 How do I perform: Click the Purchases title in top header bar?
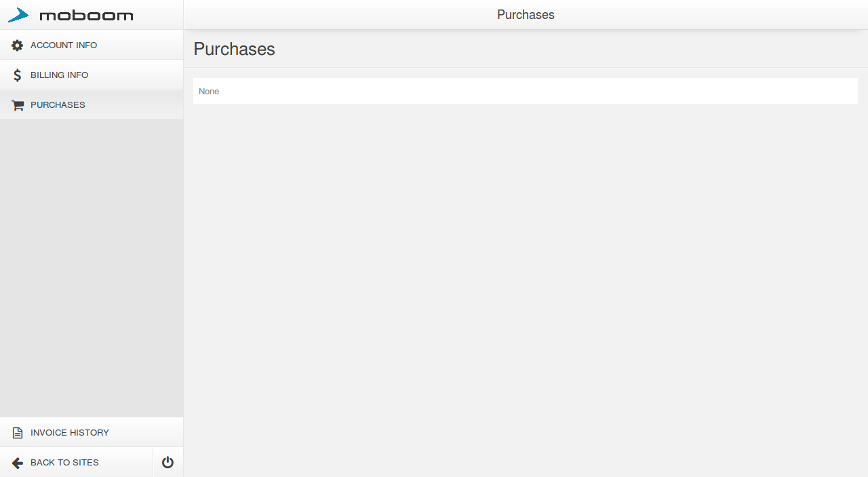tap(526, 15)
